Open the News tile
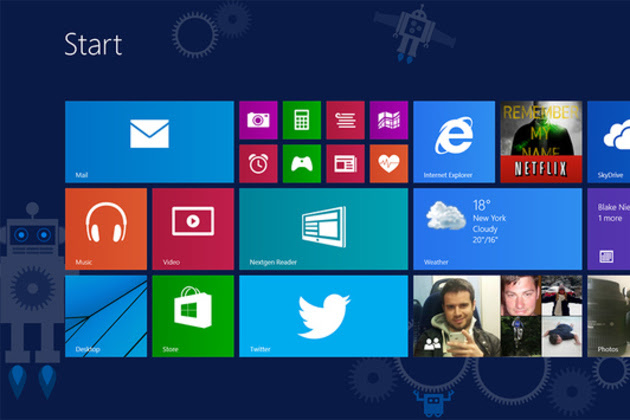The height and width of the screenshot is (420, 630). pyautogui.click(x=345, y=164)
